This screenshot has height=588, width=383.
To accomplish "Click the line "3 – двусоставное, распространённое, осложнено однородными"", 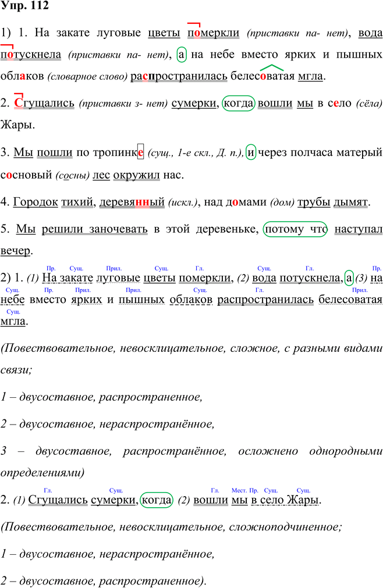I will pos(191,451).
